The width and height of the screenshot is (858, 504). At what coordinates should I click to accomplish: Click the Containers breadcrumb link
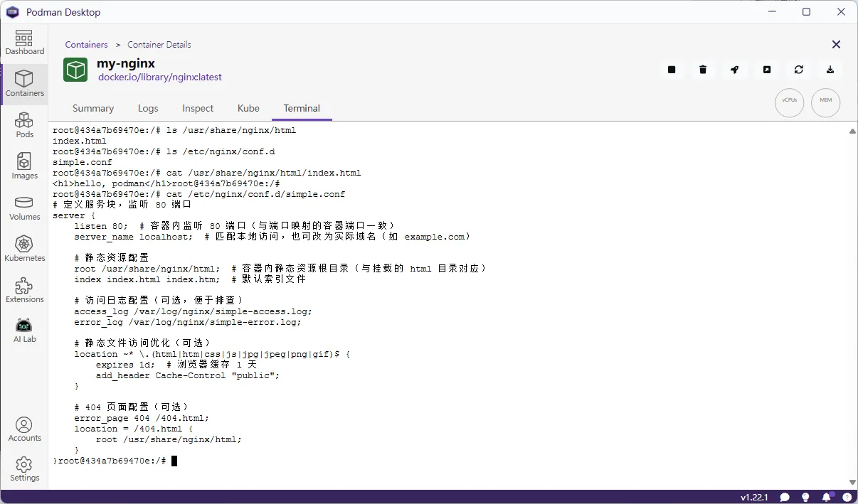tap(86, 44)
